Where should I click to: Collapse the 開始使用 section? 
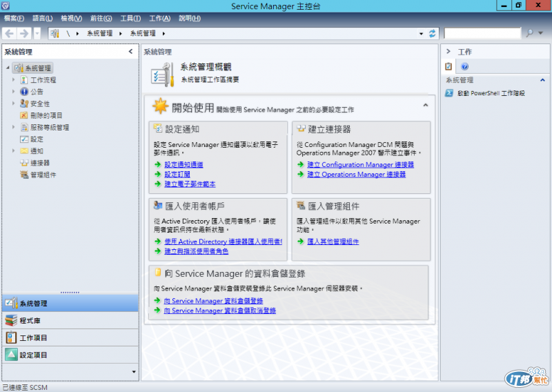coord(426,105)
